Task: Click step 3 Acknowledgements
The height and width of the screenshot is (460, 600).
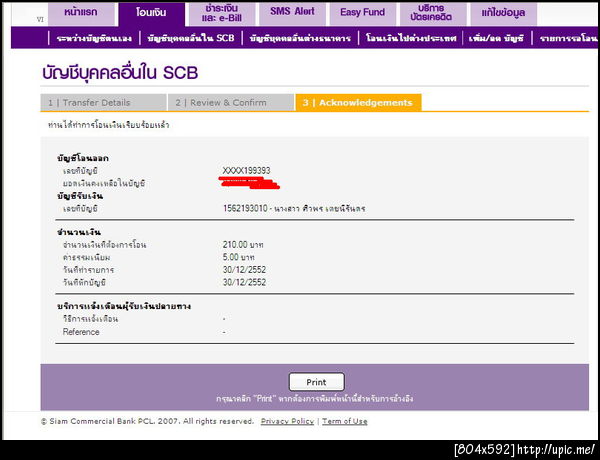Action: click(x=358, y=103)
